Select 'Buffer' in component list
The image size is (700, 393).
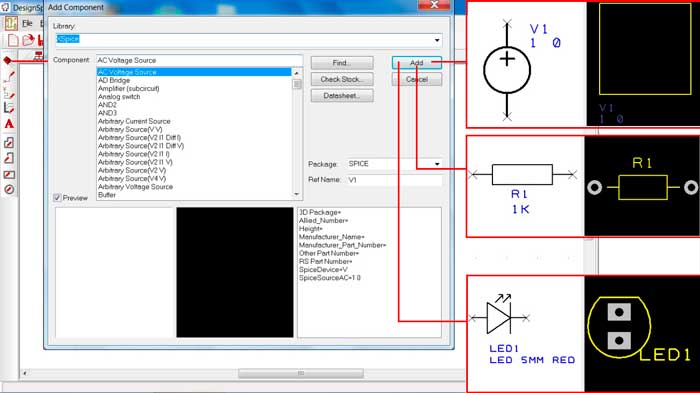point(107,195)
